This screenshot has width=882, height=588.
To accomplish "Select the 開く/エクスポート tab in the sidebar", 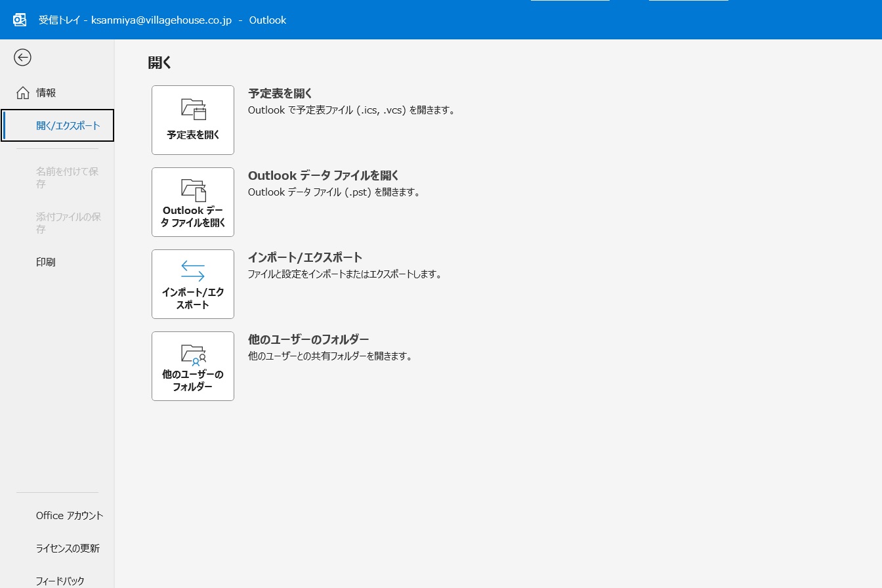I will click(68, 125).
